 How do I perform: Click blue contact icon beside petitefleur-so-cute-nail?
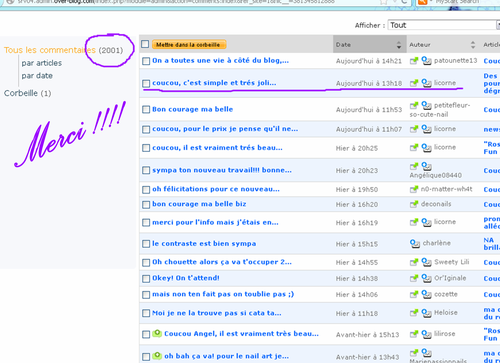426,106
